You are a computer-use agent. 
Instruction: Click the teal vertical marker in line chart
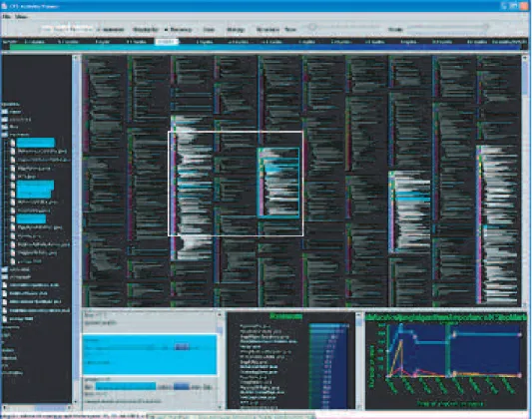(448, 349)
